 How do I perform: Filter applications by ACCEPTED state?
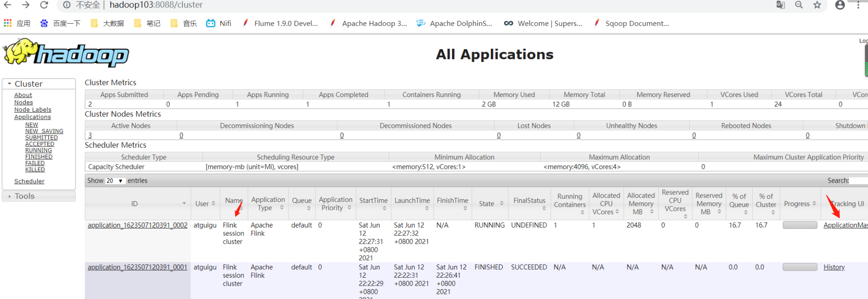[x=40, y=144]
